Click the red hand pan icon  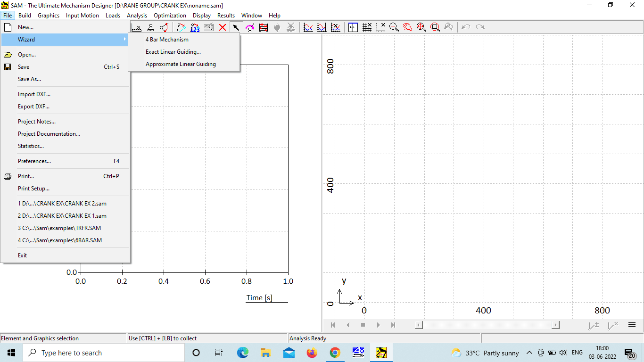coord(408,27)
